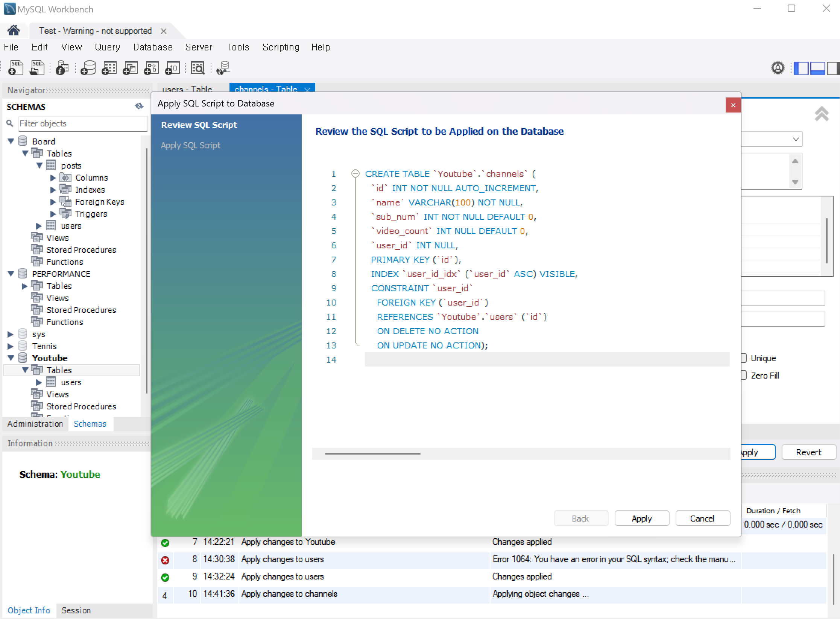Click the reconnect to DBMS icon
The width and height of the screenshot is (840, 619).
(x=223, y=68)
